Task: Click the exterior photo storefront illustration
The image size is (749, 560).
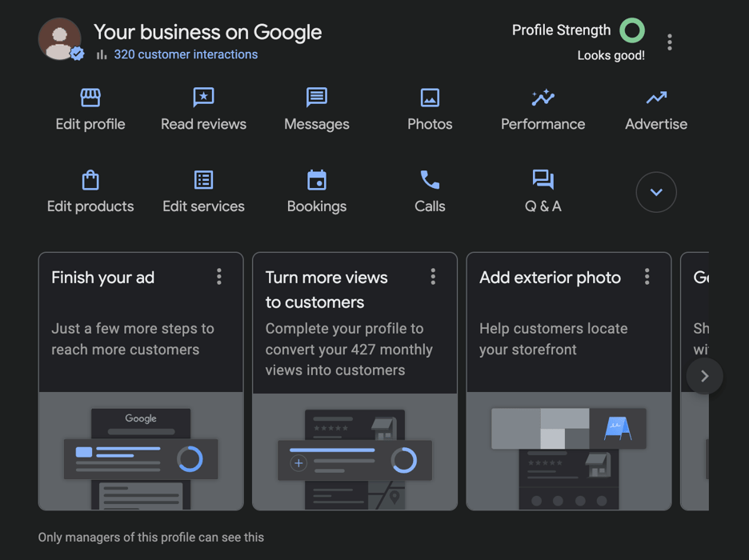Action: click(569, 451)
